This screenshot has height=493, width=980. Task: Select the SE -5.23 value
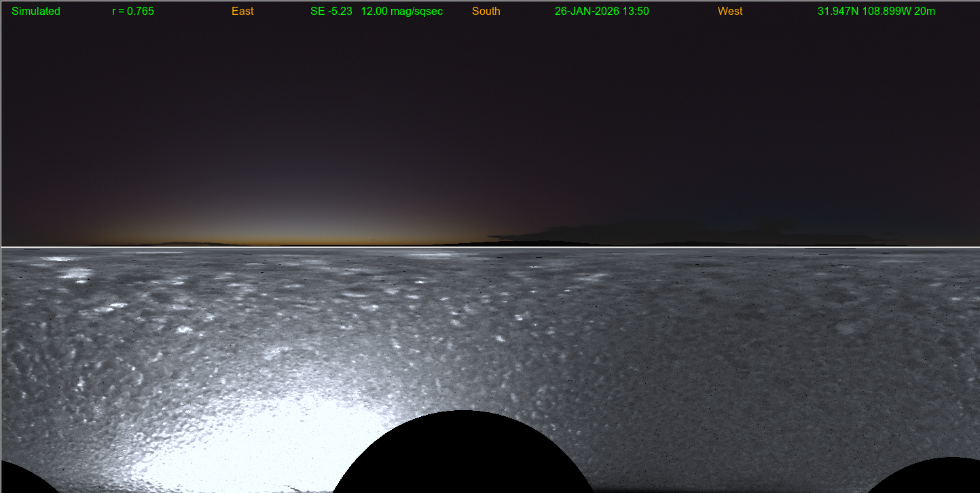pos(331,12)
